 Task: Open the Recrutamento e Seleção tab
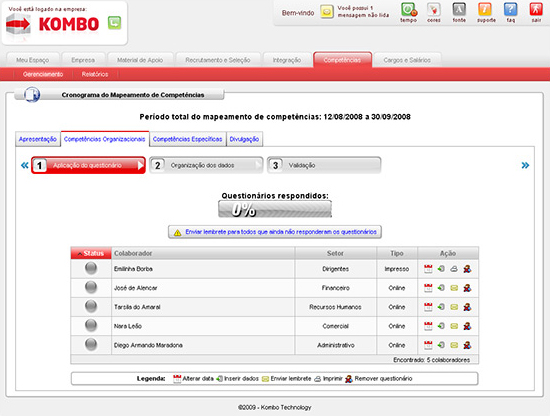click(x=217, y=60)
